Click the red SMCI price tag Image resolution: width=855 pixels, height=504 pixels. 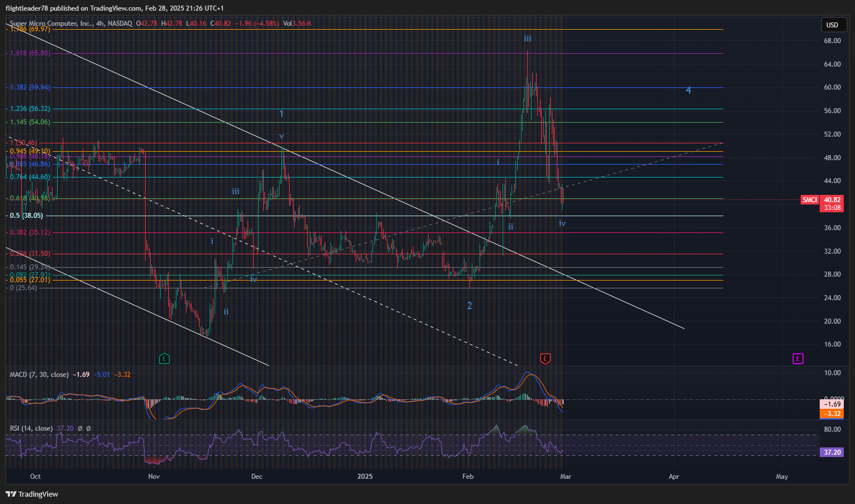coord(810,200)
